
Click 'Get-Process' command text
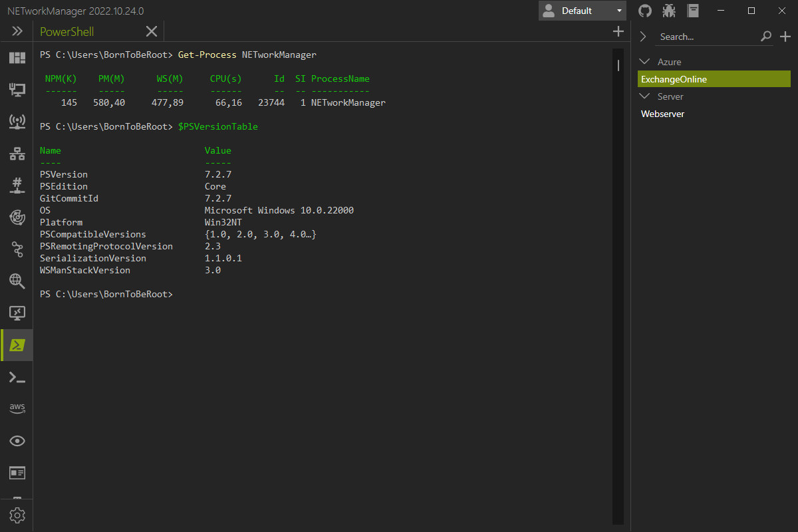pyautogui.click(x=207, y=55)
